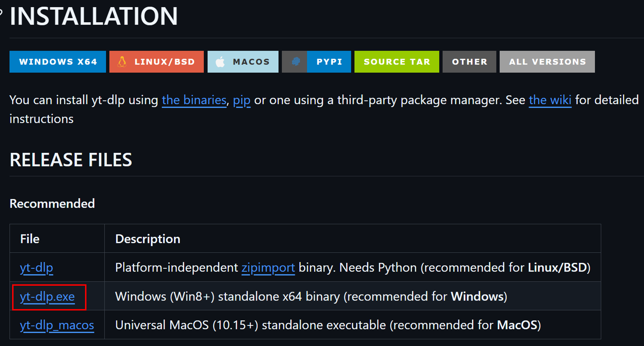644x346 pixels.
Task: Download the yt-dlp platform-independent file
Action: [36, 268]
